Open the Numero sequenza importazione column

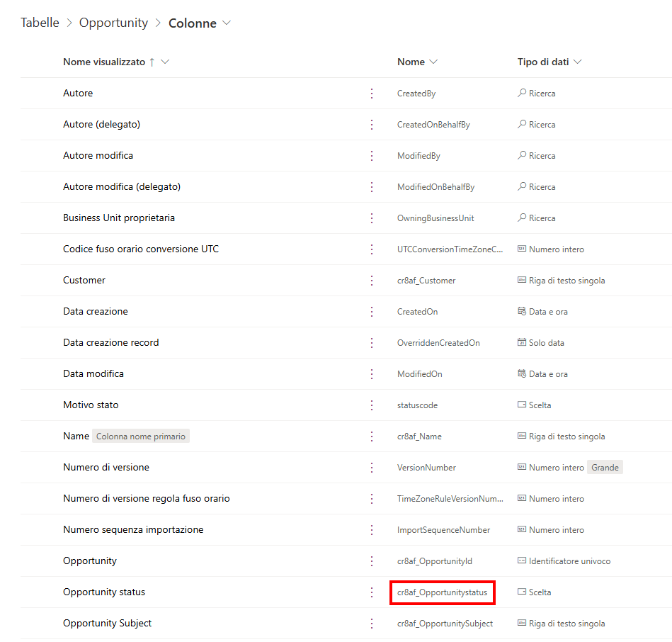pos(133,530)
